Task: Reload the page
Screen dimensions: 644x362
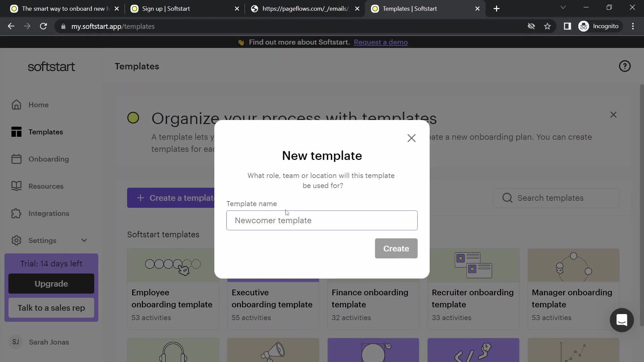Action: 44,26
